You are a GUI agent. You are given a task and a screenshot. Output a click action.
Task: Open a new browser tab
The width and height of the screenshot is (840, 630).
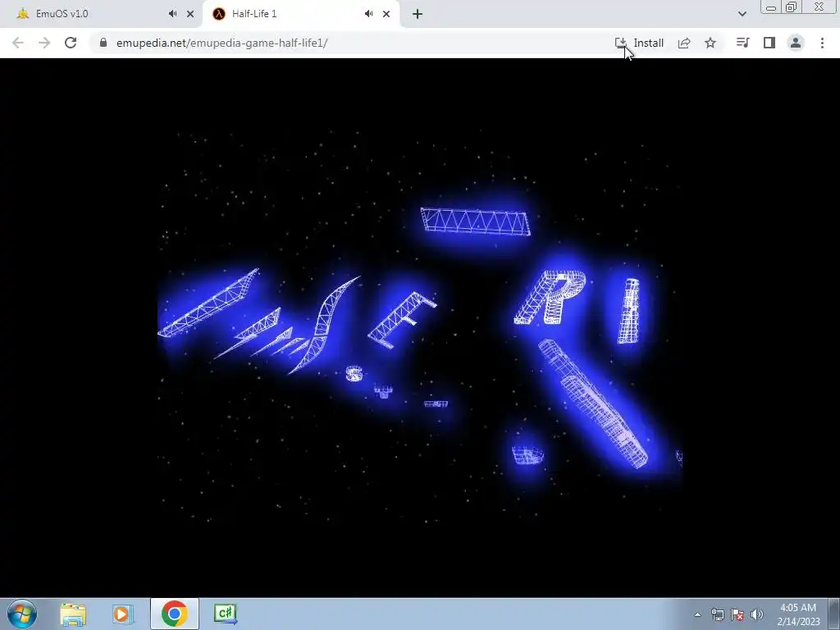click(x=418, y=14)
